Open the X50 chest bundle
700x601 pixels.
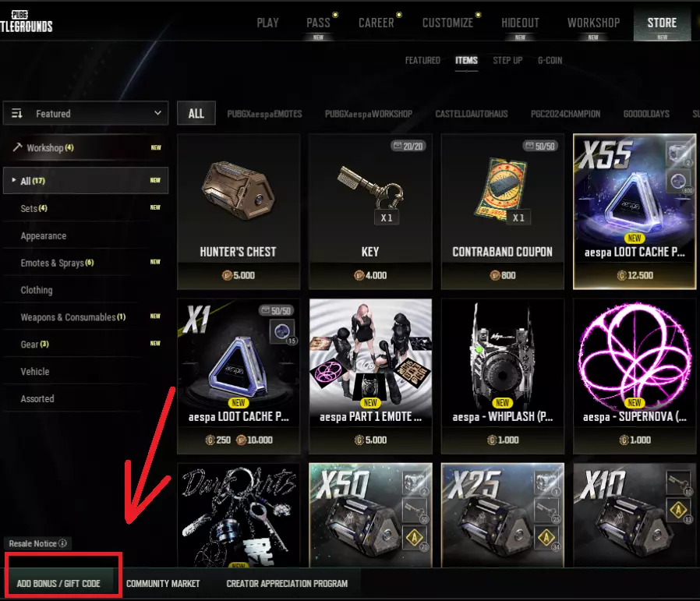370,515
